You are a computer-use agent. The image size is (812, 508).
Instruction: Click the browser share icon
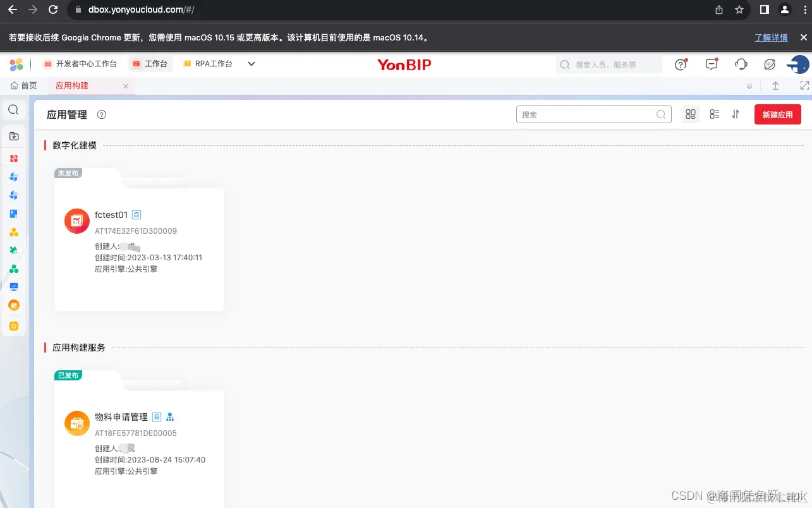click(x=719, y=9)
